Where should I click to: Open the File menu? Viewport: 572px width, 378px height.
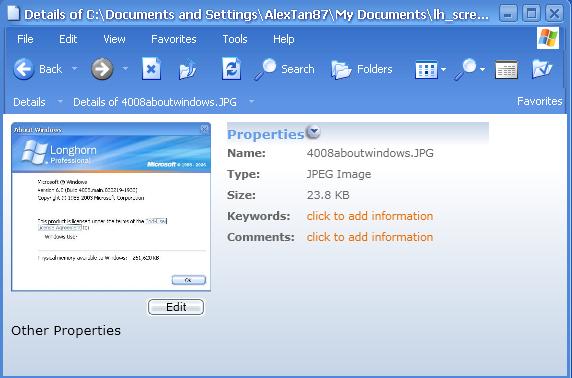25,39
